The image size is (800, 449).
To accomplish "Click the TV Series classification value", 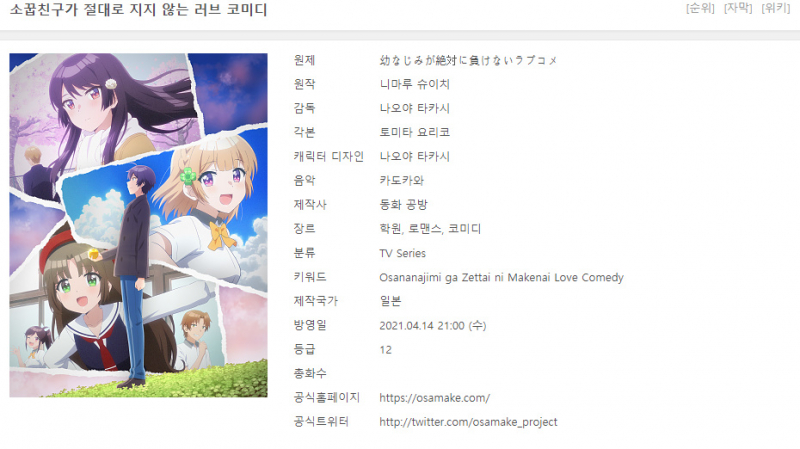I will click(403, 253).
